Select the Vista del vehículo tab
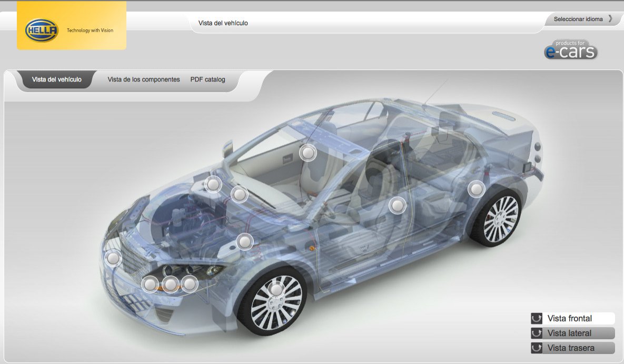 click(x=57, y=79)
